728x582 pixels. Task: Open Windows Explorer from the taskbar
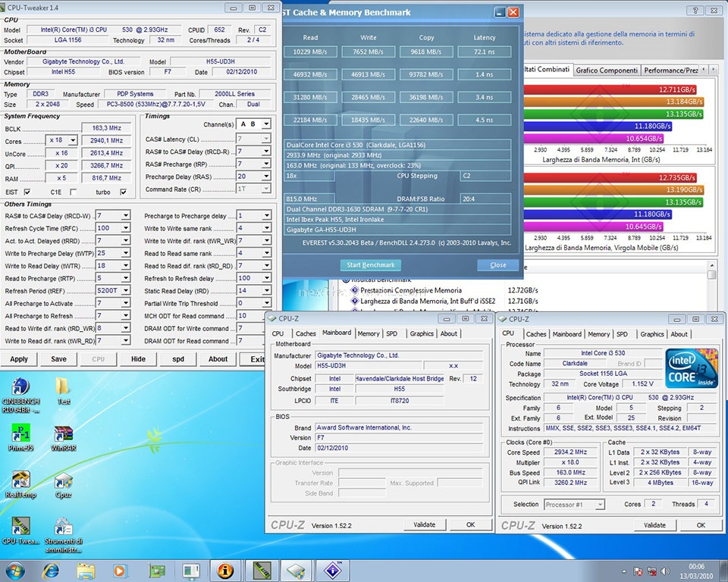(x=86, y=571)
